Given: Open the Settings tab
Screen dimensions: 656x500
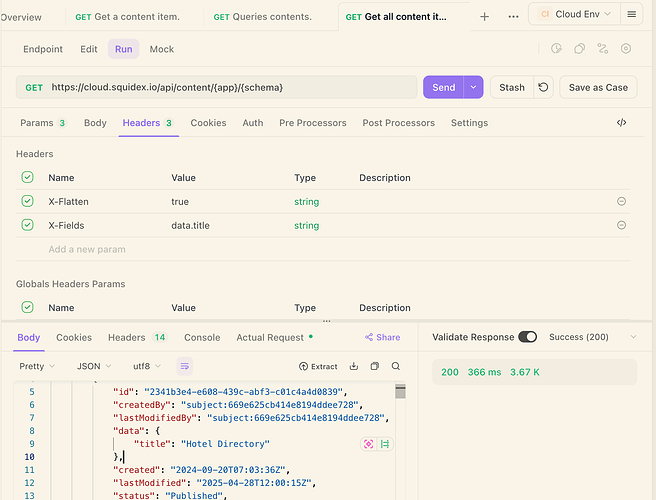Looking at the screenshot, I should 469,123.
